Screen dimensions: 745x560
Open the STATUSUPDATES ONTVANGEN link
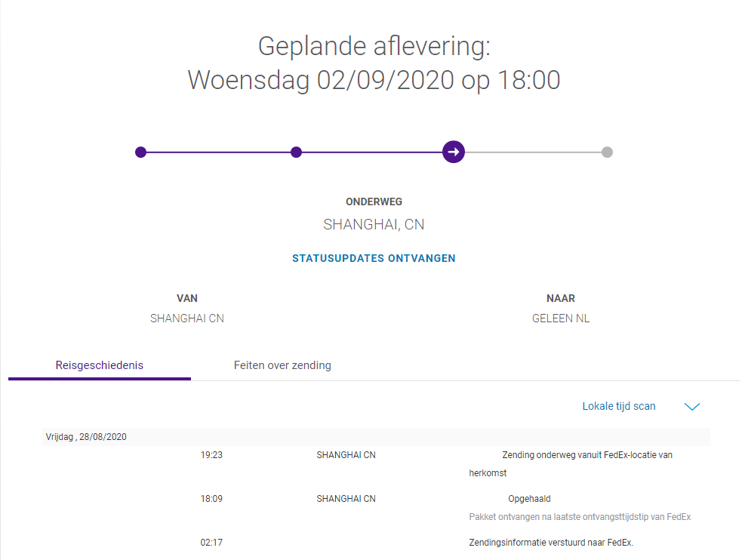pos(374,258)
